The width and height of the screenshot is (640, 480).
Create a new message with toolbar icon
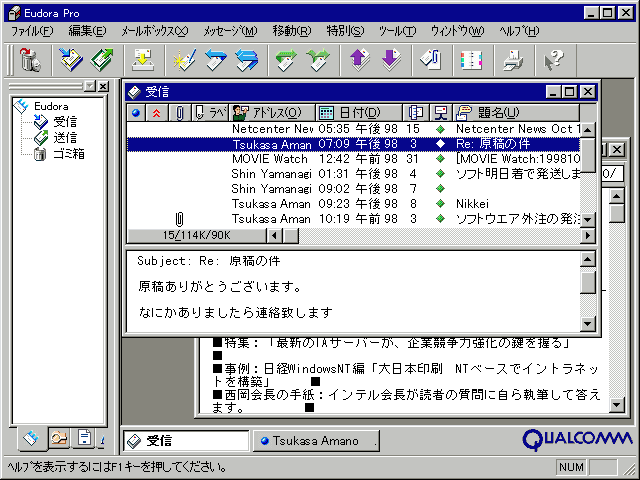[184, 60]
